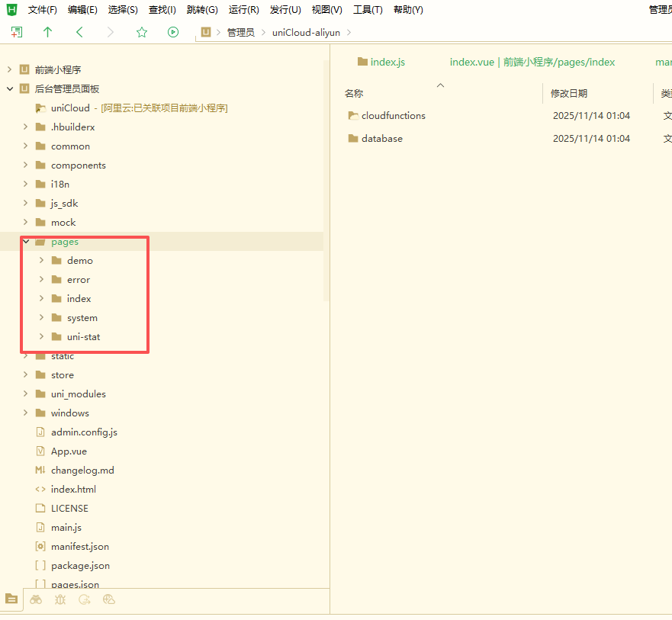Sort by the 修改日期 column header

(569, 93)
